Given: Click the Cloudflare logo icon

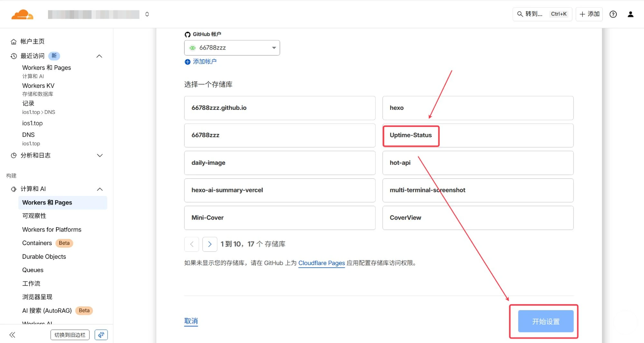Looking at the screenshot, I should coord(22,14).
